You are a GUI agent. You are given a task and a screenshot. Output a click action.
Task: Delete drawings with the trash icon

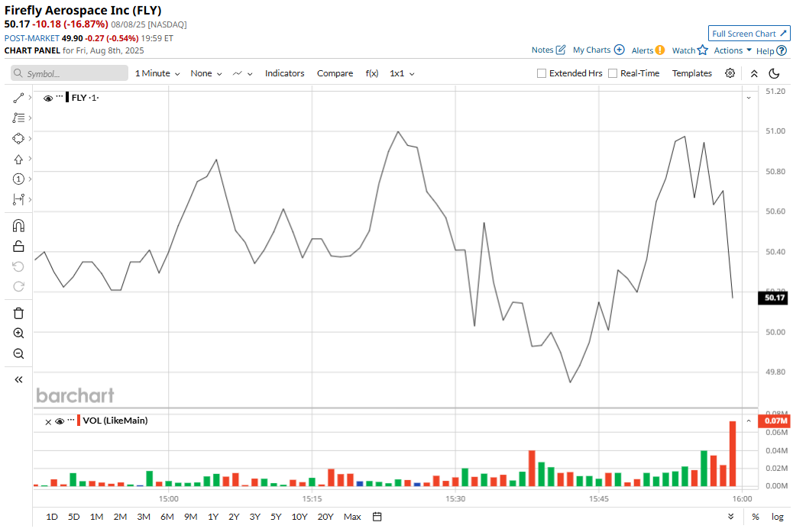18,313
